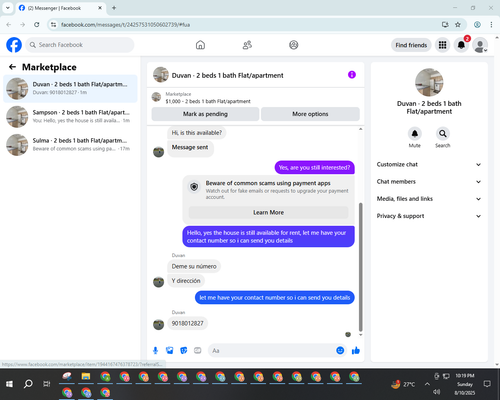This screenshot has width=500, height=400.
Task: Expand Privacy & support section
Action: [x=429, y=216]
